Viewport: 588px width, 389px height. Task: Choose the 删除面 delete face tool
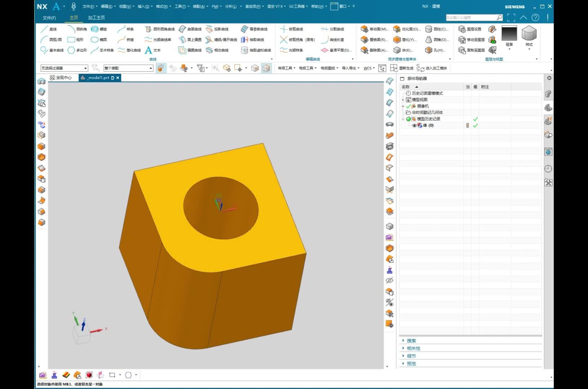pos(374,50)
